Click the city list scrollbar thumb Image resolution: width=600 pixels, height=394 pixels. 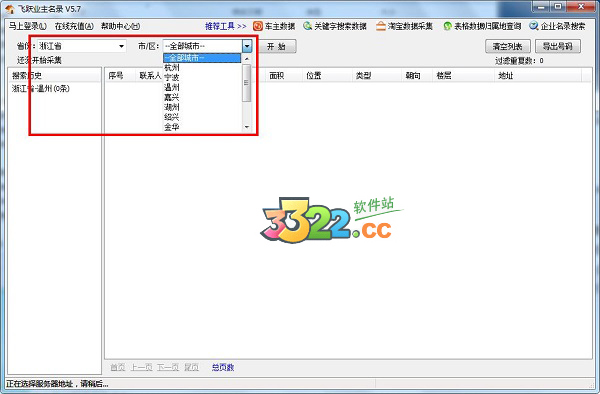pos(247,83)
